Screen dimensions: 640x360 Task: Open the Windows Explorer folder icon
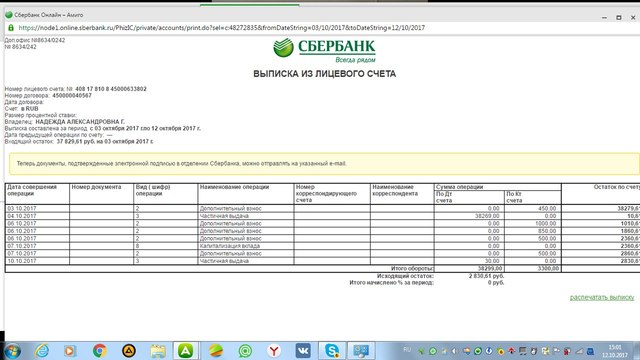(158, 351)
